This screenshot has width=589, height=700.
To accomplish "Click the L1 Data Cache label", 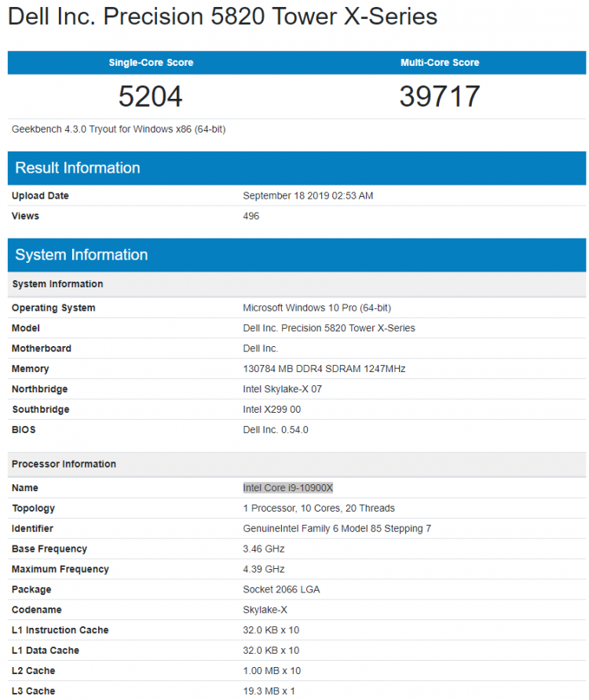I will (x=45, y=650).
